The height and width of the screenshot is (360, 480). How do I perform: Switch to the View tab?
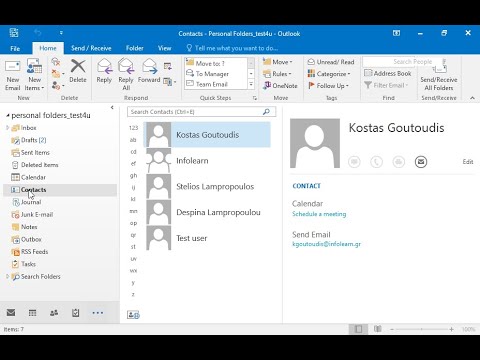(x=164, y=48)
